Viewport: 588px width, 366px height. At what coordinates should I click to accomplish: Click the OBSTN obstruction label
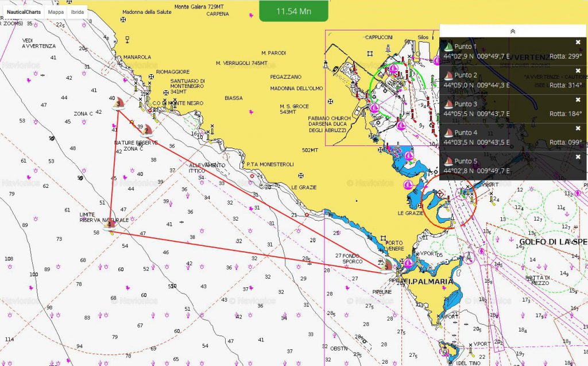[339, 349]
